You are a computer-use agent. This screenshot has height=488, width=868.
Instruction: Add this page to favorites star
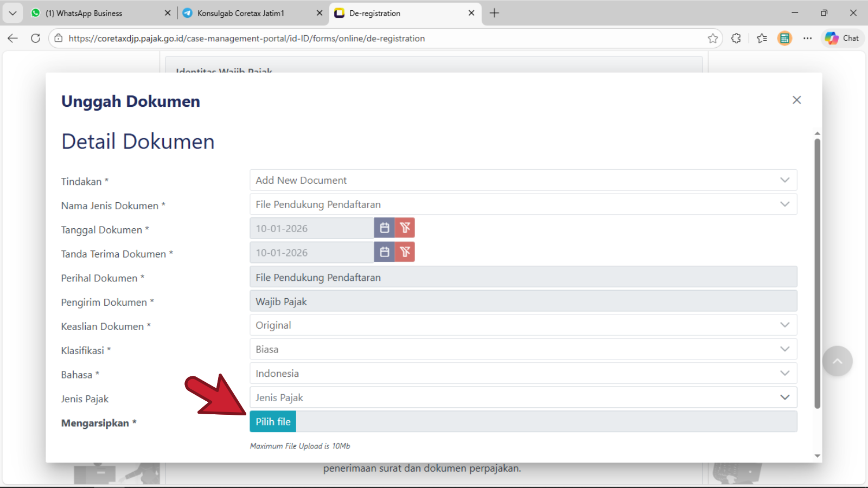point(712,38)
